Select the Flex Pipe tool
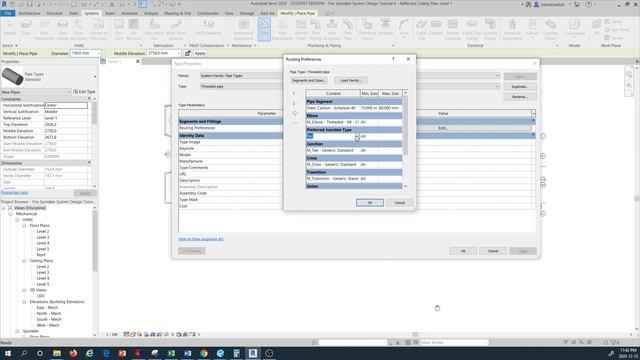The image size is (640, 360). pyautogui.click(x=348, y=28)
